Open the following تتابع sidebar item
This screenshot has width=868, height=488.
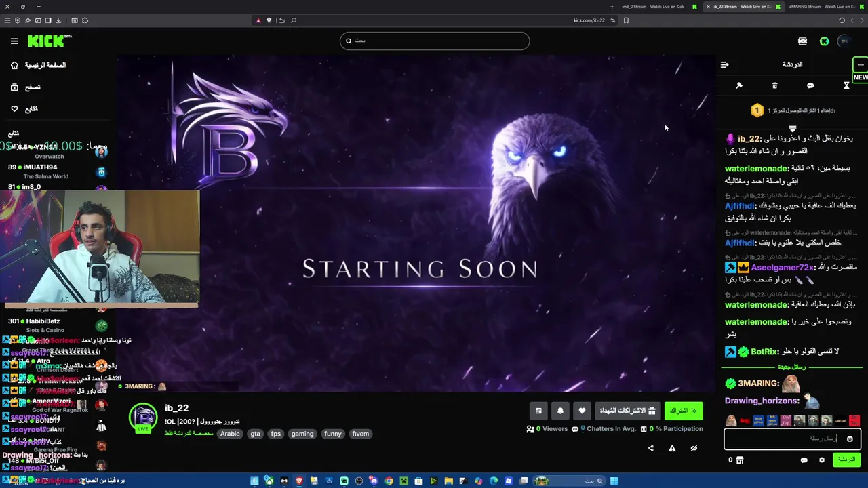24,109
